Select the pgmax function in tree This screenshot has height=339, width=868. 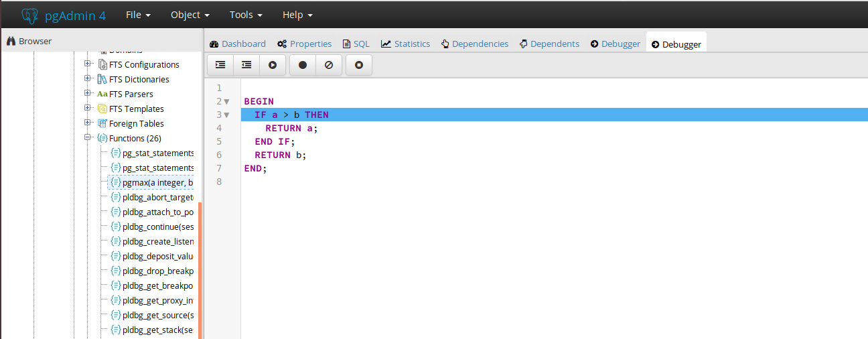(x=157, y=182)
